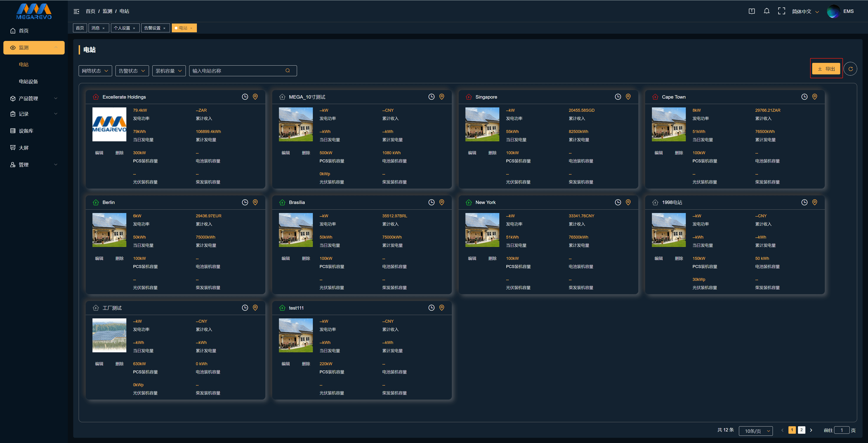Click the next page arrow
The image size is (868, 443).
click(811, 430)
